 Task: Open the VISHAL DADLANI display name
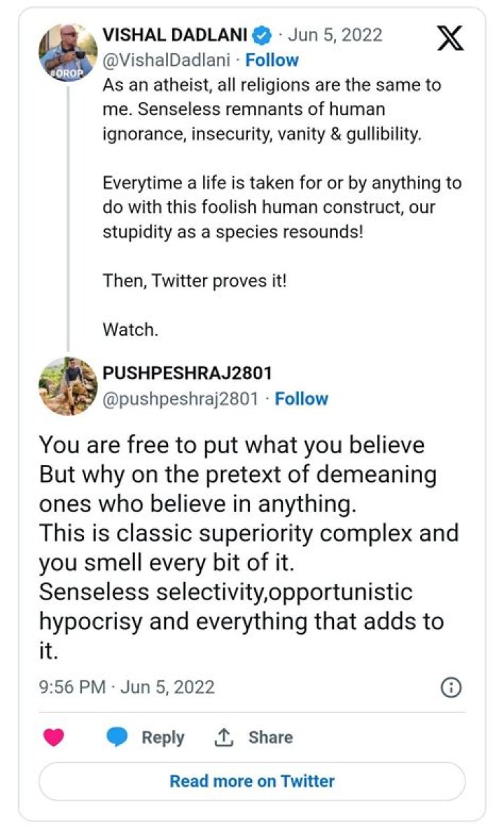174,34
